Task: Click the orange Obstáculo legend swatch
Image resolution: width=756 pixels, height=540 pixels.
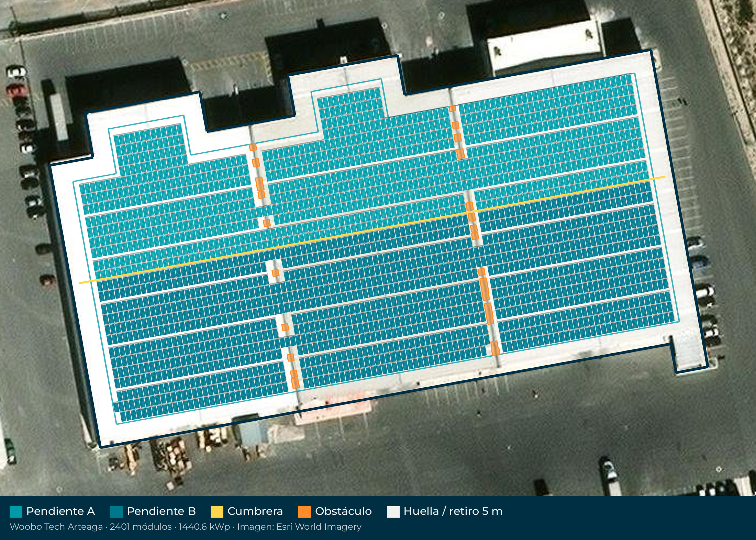Action: pos(304,512)
